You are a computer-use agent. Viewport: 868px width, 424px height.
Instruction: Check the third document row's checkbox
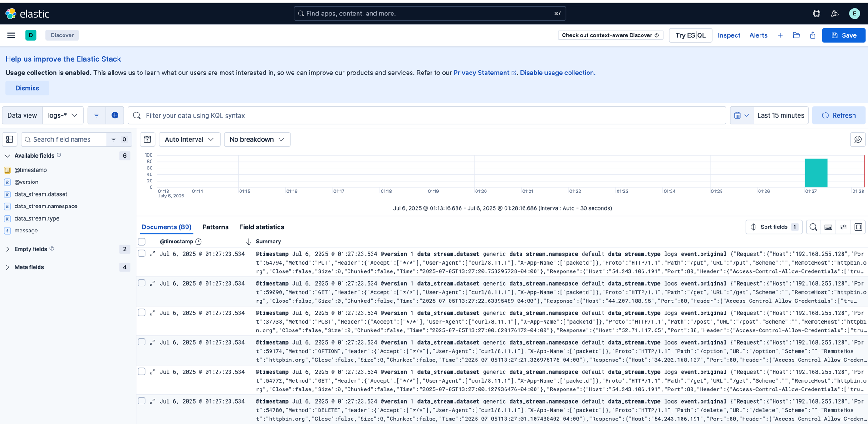[142, 312]
